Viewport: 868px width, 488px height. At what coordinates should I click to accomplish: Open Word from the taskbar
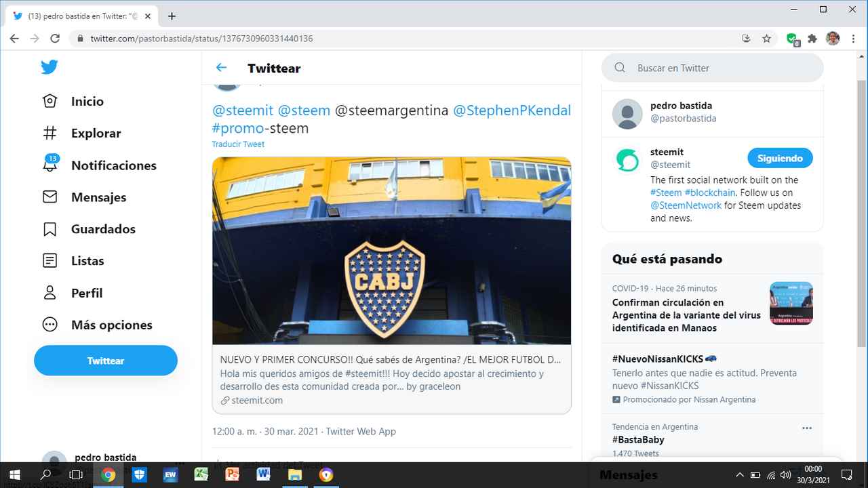(263, 475)
